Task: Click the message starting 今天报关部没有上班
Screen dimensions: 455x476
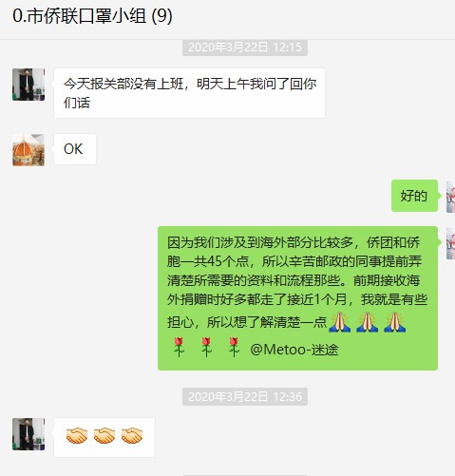Action: click(x=189, y=93)
